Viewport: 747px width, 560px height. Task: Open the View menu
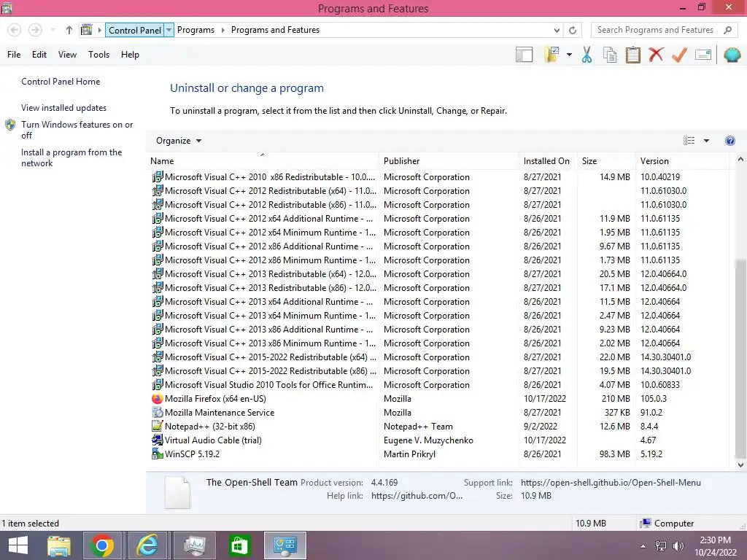(67, 55)
